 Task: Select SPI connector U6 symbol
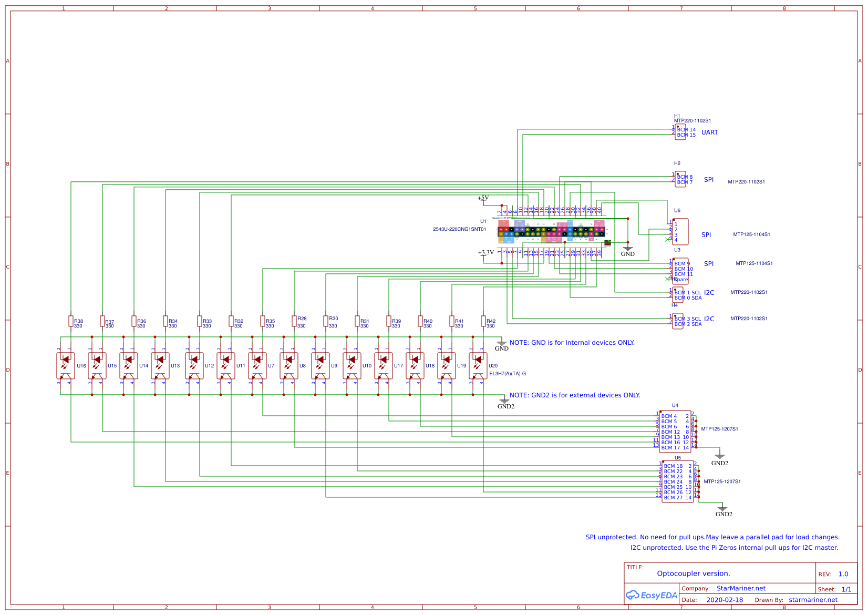(x=679, y=230)
